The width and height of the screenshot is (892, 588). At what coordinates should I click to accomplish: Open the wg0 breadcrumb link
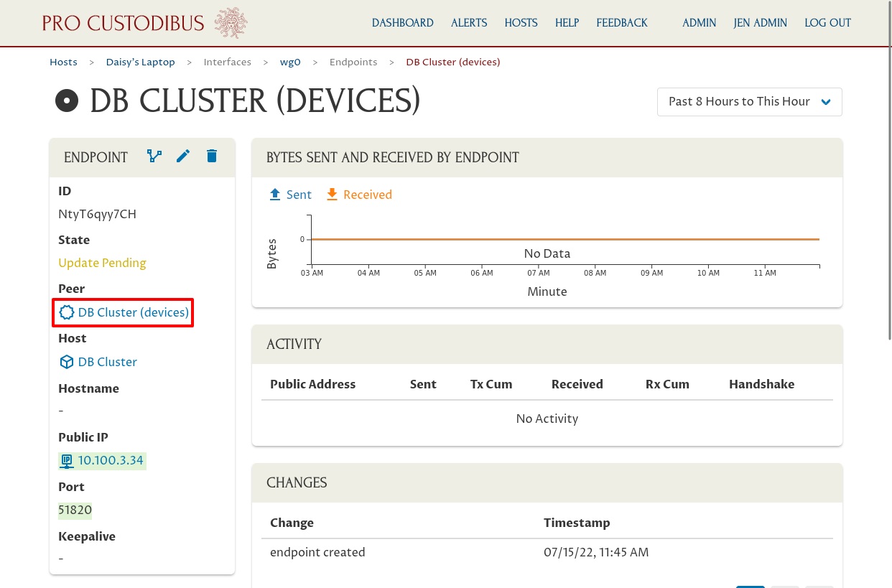290,62
